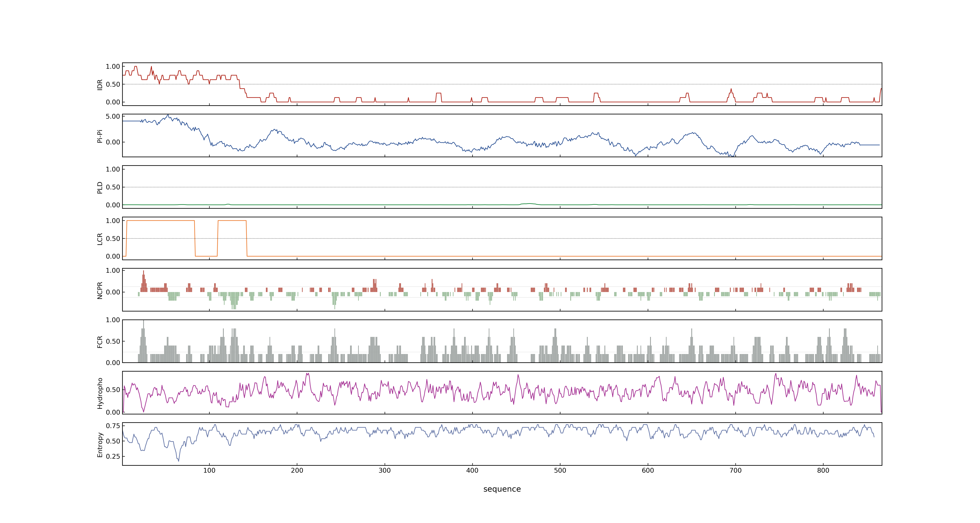This screenshot has height=523, width=980.
Task: Click the PLD y-axis label
Action: 100,187
